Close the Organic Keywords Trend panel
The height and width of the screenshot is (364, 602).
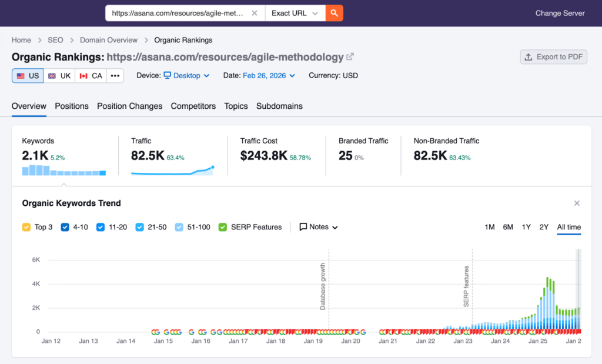[577, 203]
